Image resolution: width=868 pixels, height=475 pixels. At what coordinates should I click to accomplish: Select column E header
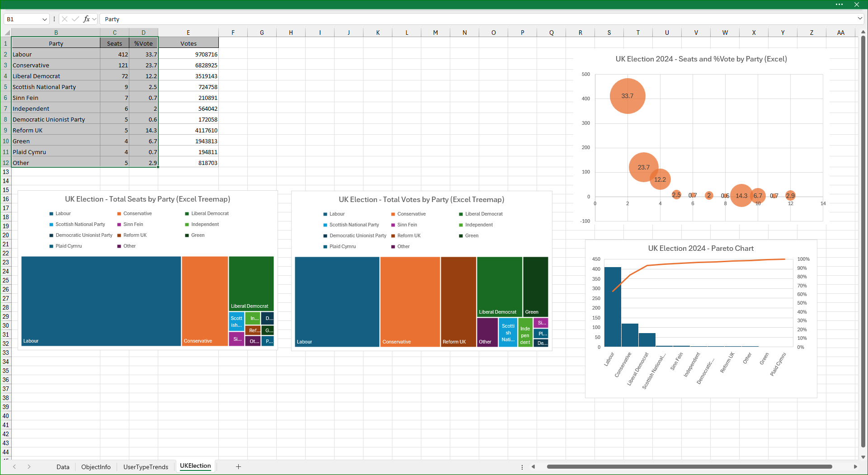click(x=188, y=33)
